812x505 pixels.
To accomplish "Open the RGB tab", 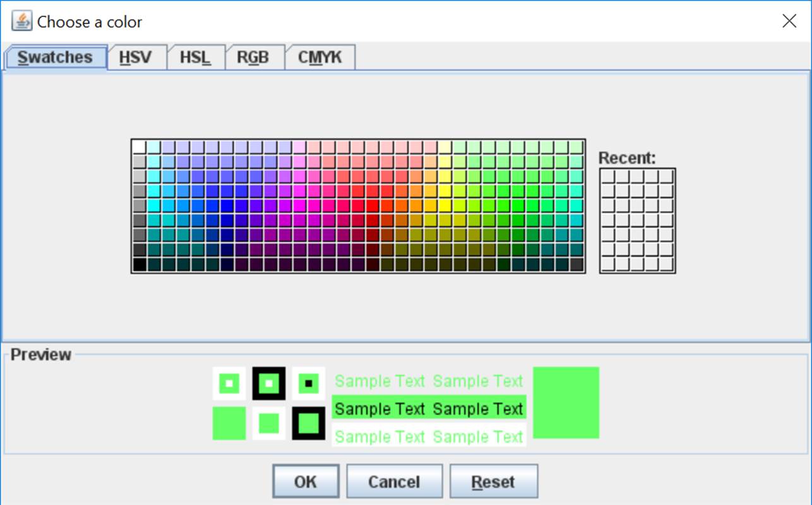I will click(x=254, y=57).
